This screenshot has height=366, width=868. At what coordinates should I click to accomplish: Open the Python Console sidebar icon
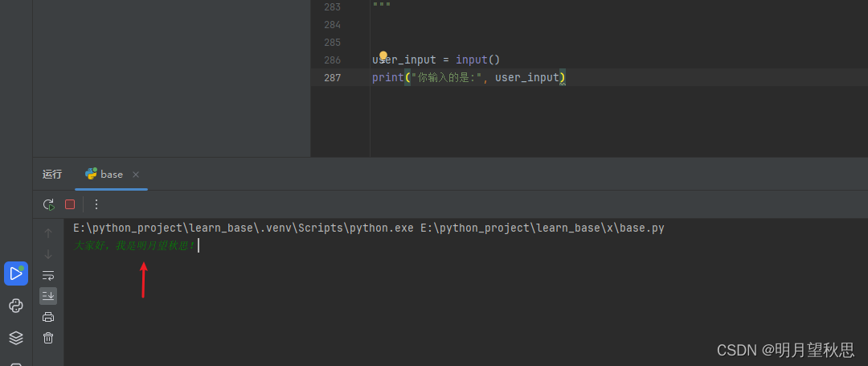pyautogui.click(x=16, y=306)
